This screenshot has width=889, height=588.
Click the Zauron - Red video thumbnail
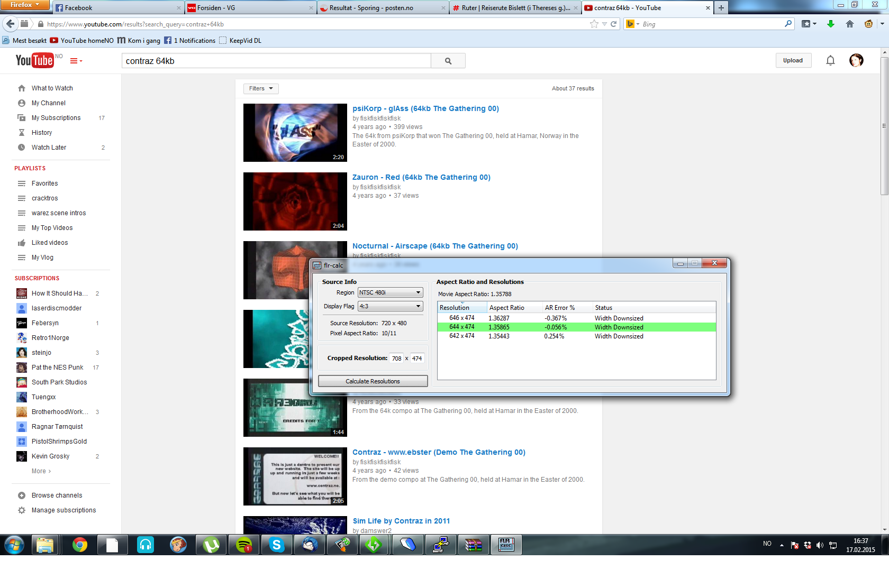click(x=295, y=201)
